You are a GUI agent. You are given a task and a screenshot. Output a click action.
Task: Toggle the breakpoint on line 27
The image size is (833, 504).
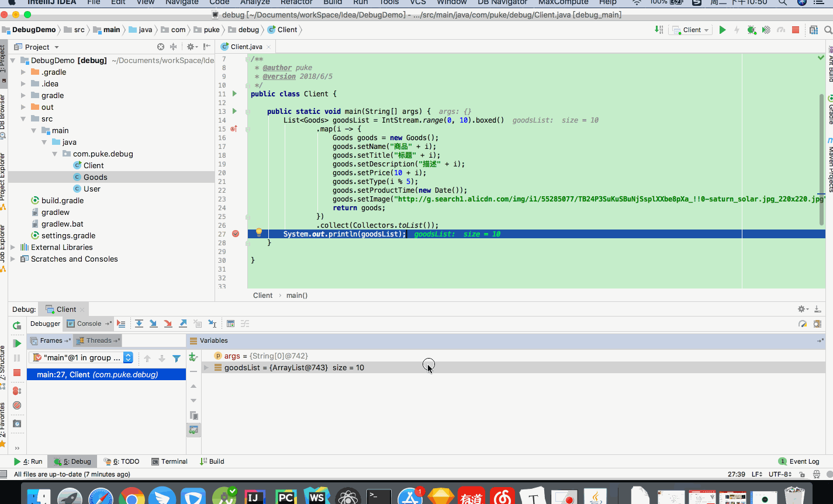235,233
